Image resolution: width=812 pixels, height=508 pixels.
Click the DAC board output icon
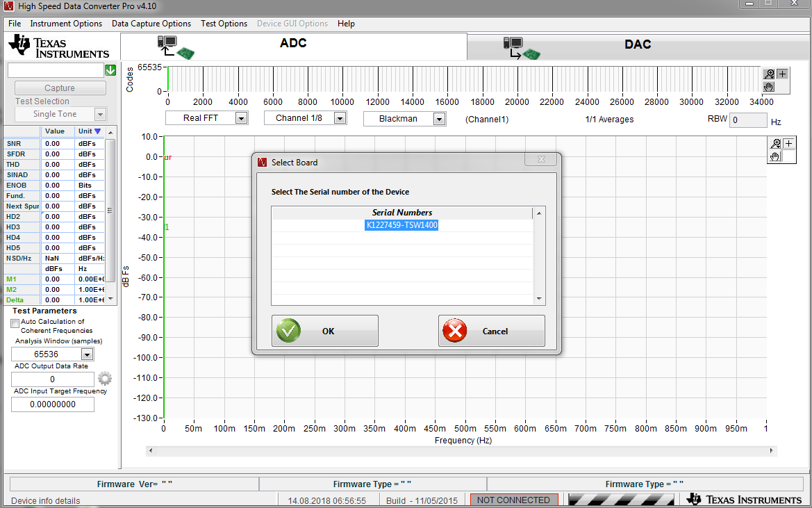coord(522,48)
